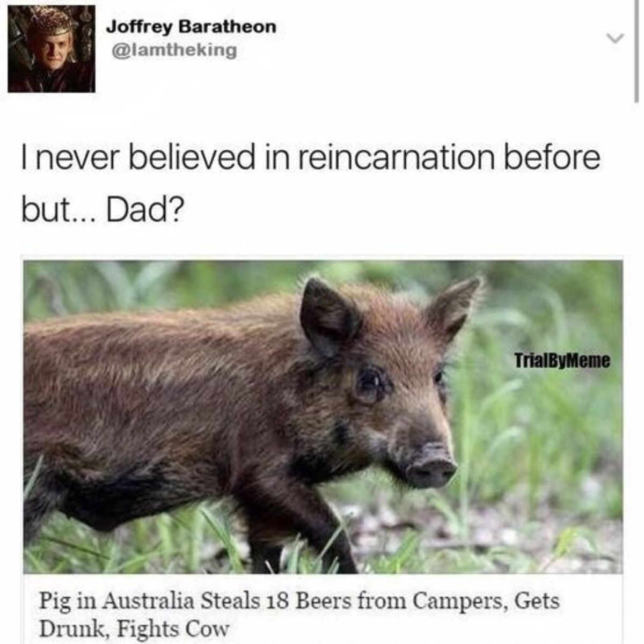Click the pig's eye in the photo
The width and height of the screenshot is (644, 644).
coord(370,384)
